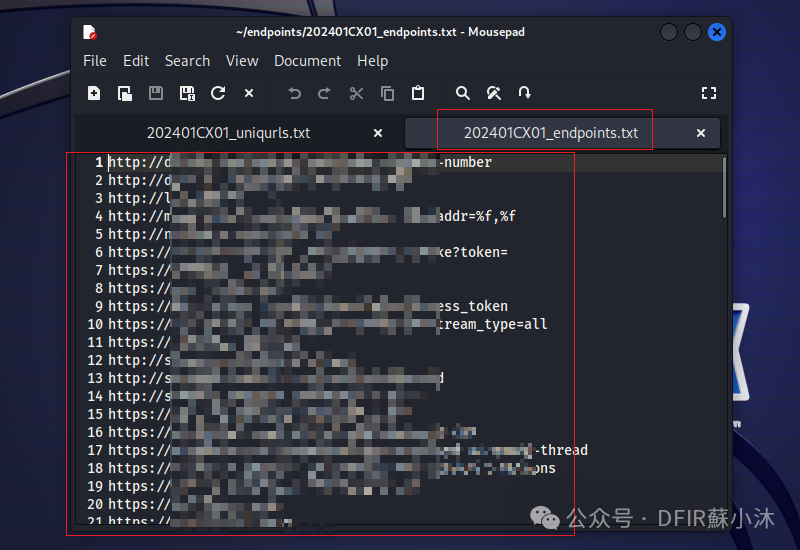
Task: Click the new from template icon
Action: click(x=125, y=93)
